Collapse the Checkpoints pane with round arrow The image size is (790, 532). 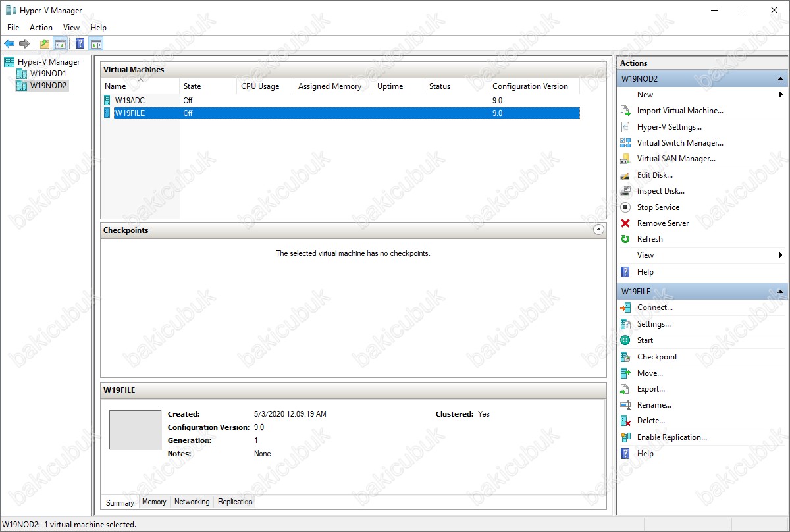click(x=598, y=230)
